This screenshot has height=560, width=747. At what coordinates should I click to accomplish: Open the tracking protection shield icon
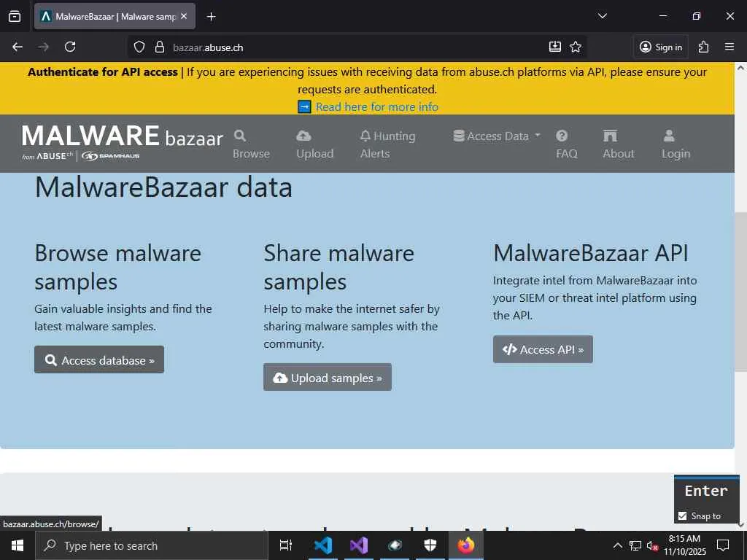[139, 47]
